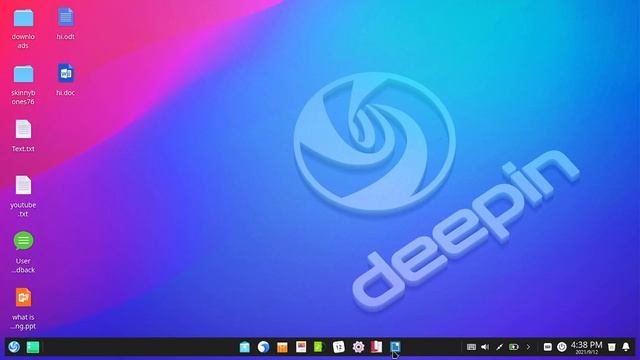The width and height of the screenshot is (640, 360).
Task: Open the onscreen keyboard tray icon
Action: [471, 347]
